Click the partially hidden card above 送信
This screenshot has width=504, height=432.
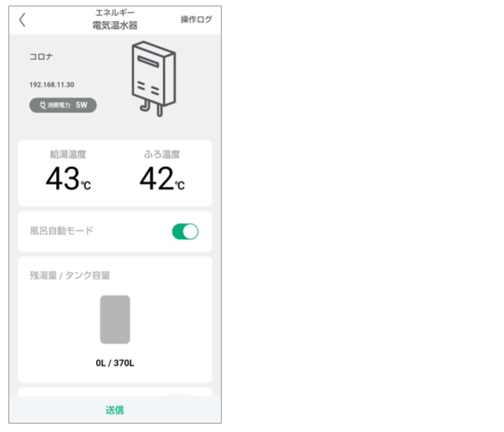point(115,392)
